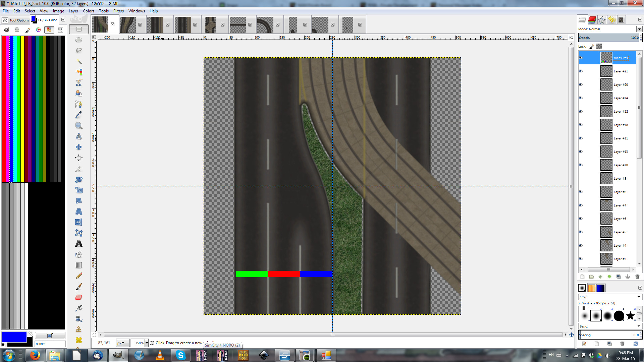Open the px unit dropdown
Viewport: 644px width, 362px height.
pos(123,343)
